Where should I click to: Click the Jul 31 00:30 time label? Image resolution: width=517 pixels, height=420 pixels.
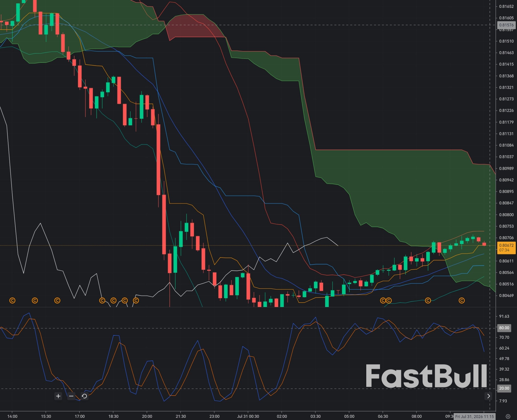coord(248,416)
